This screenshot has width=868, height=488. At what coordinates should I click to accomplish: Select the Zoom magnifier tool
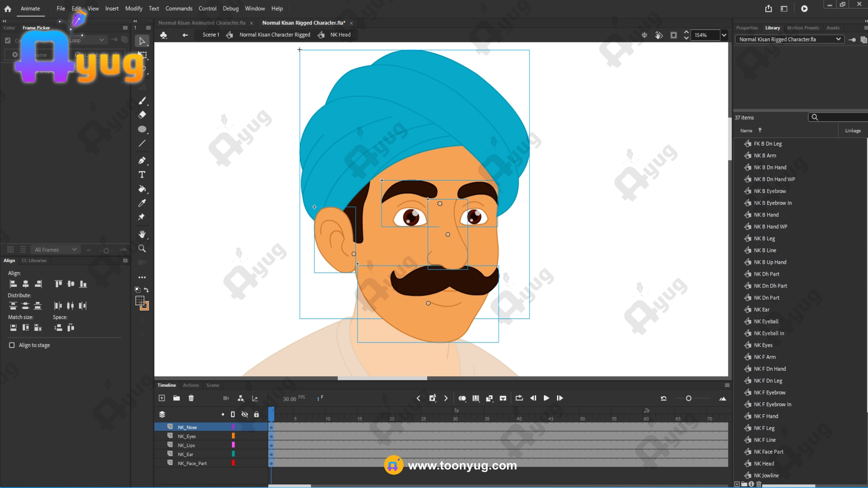(142, 249)
